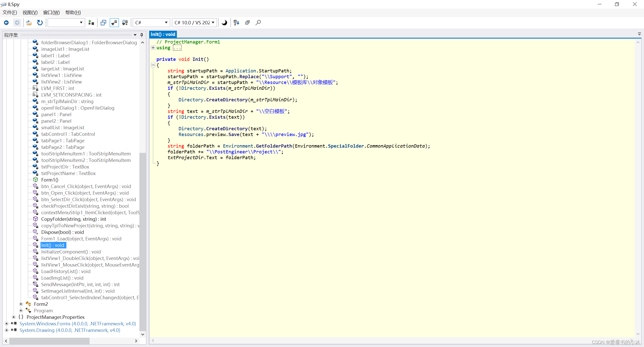Click the Form2 class icon
This screenshot has width=644, height=347.
28,304
